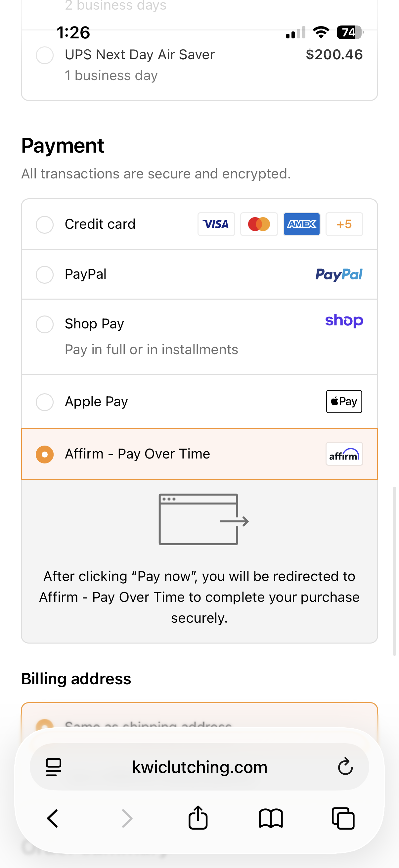Click the PayPal logo
This screenshot has height=868, width=399.
(x=339, y=274)
